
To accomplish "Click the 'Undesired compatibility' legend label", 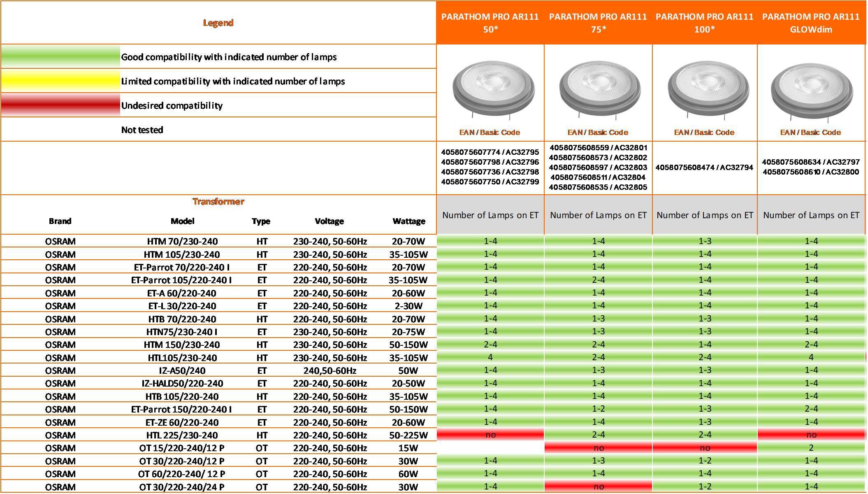I will [172, 105].
